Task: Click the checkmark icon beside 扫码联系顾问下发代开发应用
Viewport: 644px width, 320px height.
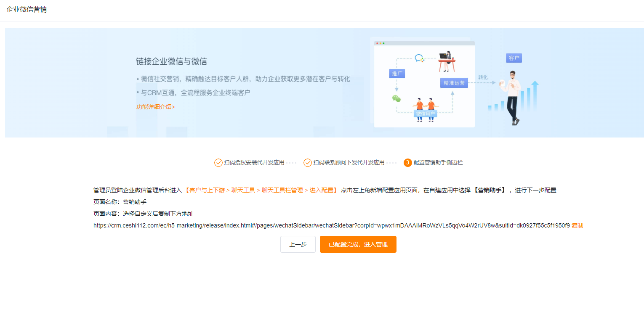Action: click(308, 163)
